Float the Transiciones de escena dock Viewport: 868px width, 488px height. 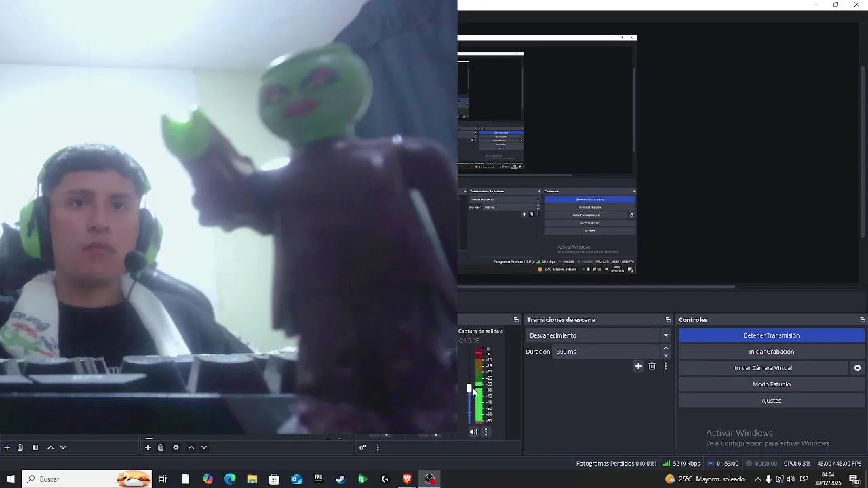[x=668, y=320]
